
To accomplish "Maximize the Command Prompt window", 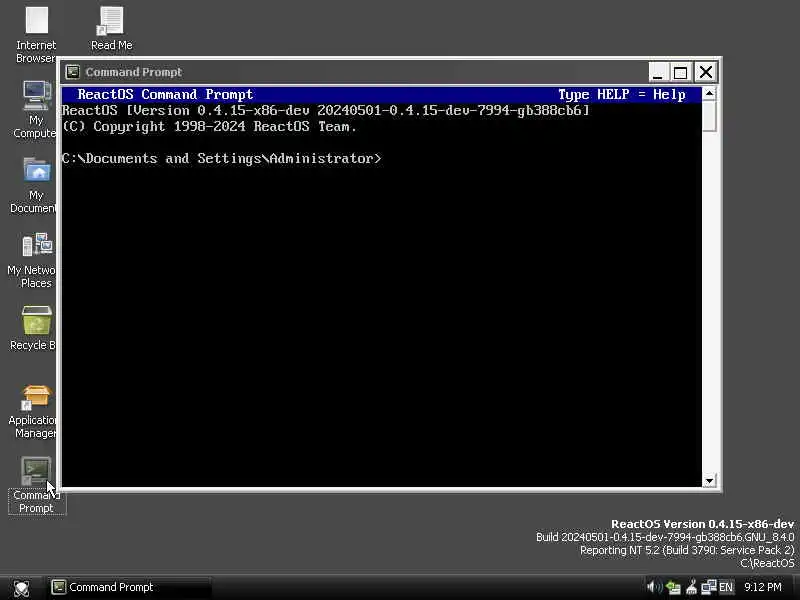I will point(680,72).
